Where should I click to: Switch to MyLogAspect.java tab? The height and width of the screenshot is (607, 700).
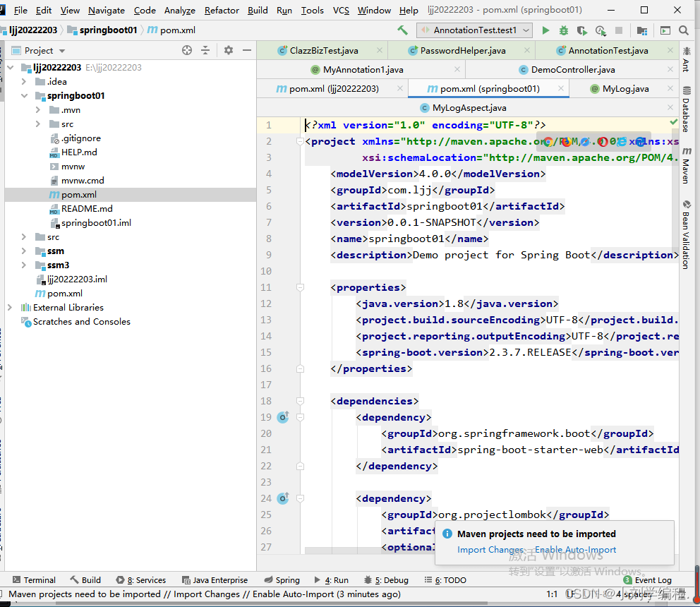[469, 108]
